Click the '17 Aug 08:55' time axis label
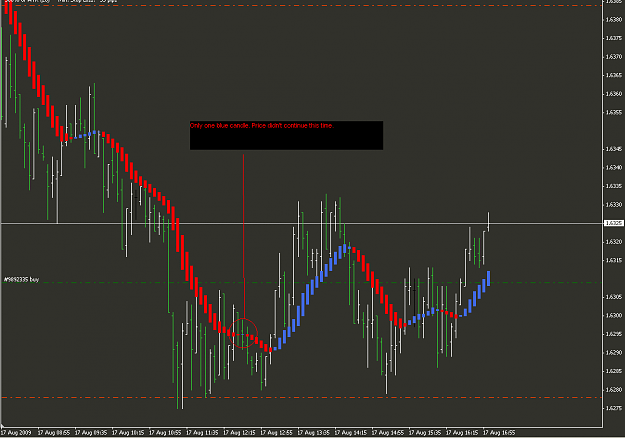Screen dimensions: 625x438 [54, 433]
